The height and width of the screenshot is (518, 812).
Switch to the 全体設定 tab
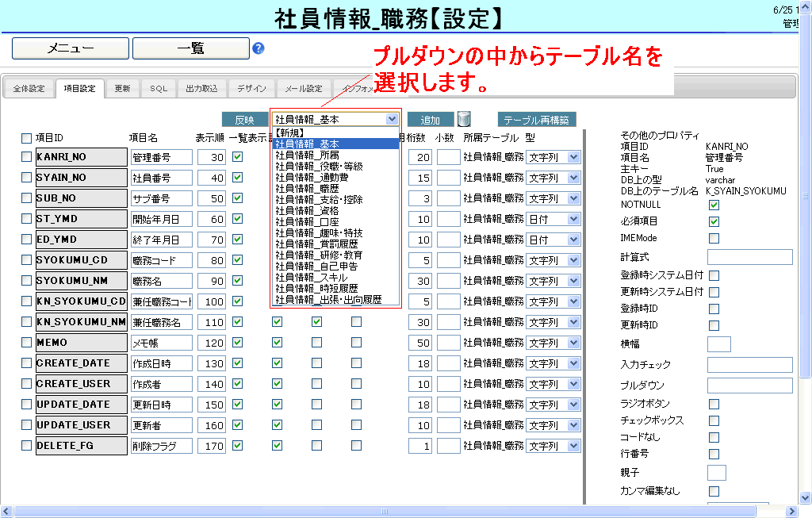point(29,89)
